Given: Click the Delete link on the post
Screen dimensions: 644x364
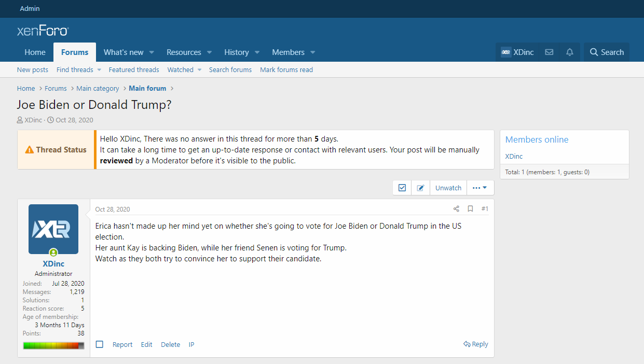Looking at the screenshot, I should click(170, 344).
